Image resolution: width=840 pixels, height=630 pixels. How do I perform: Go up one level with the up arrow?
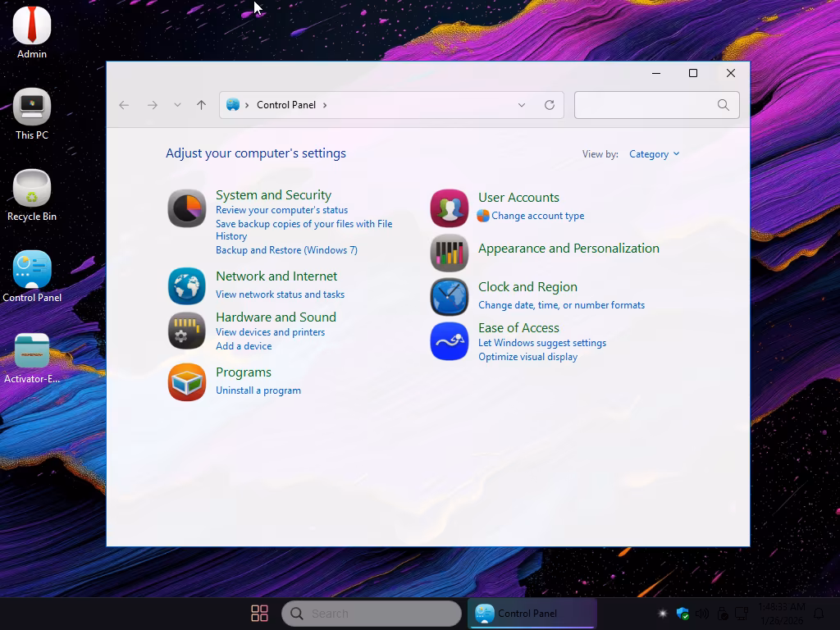click(201, 105)
